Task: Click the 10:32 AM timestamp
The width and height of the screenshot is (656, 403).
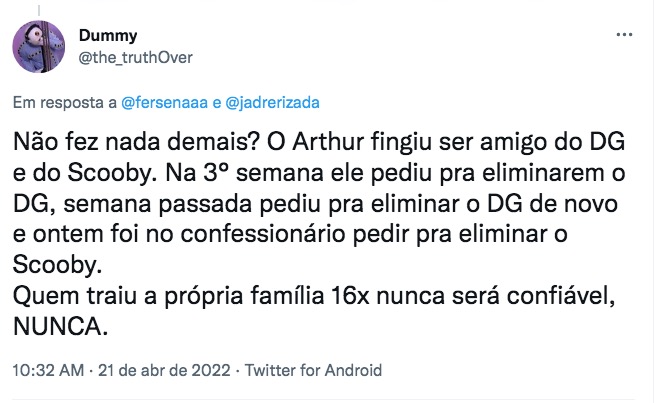Action: point(45,370)
